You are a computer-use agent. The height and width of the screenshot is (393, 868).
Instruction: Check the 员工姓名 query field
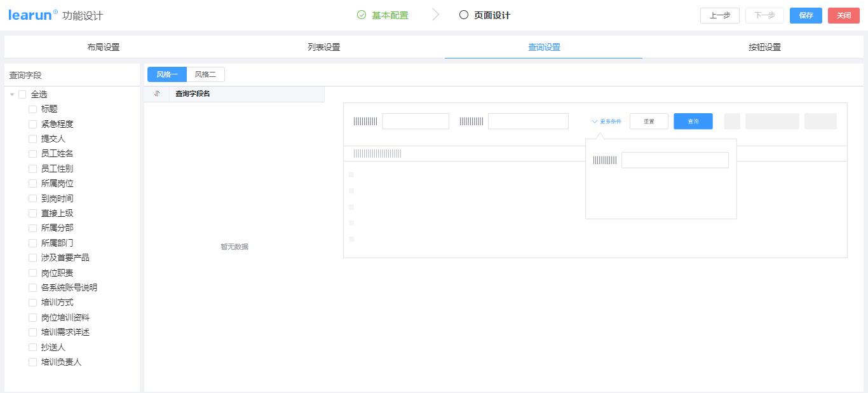click(32, 153)
